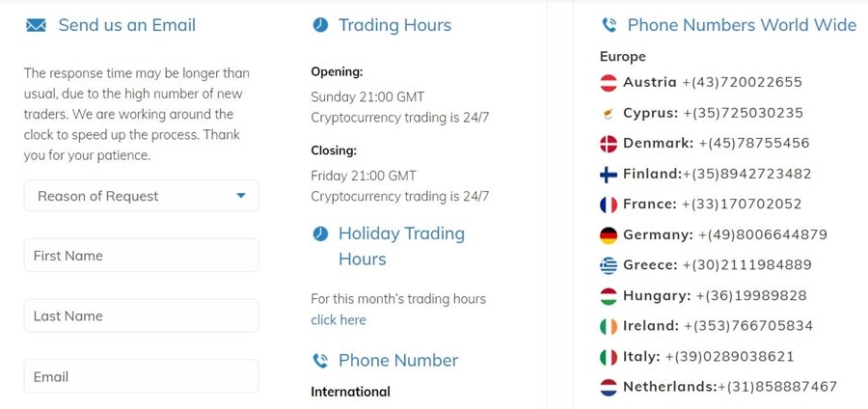Screen dimensions: 868x409
Task: Click the Greece phone number
Action: pos(746,265)
